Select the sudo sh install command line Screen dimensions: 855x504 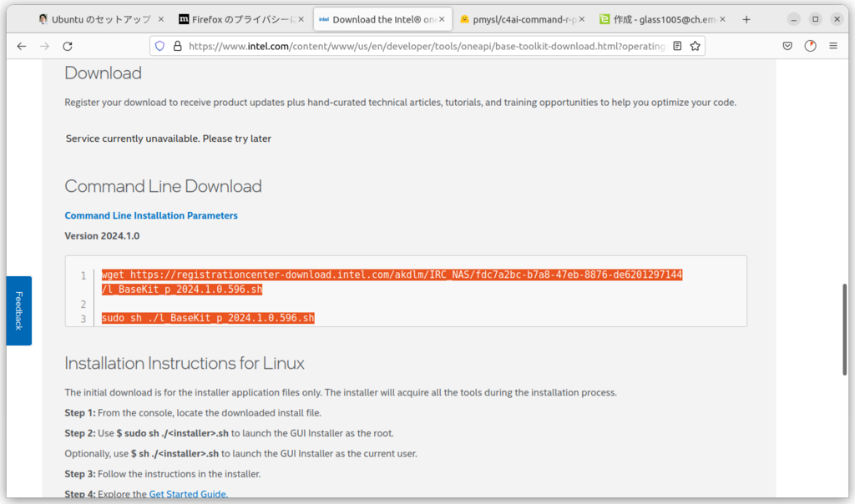207,318
